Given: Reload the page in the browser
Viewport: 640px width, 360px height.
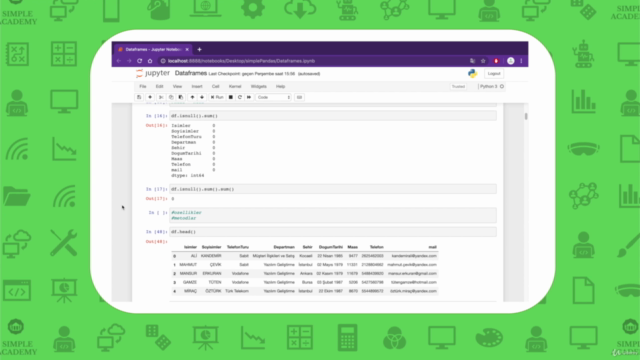Looking at the screenshot, I should (140, 61).
